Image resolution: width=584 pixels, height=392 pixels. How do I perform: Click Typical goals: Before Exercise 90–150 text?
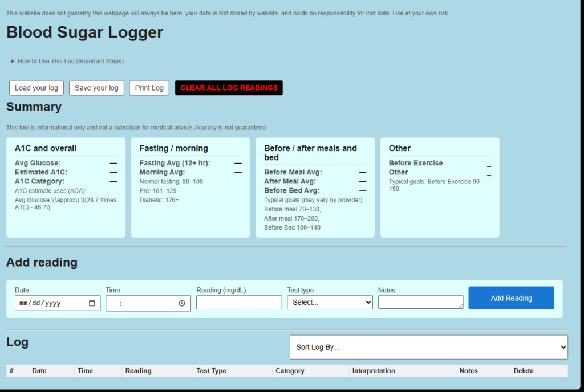[x=436, y=185]
